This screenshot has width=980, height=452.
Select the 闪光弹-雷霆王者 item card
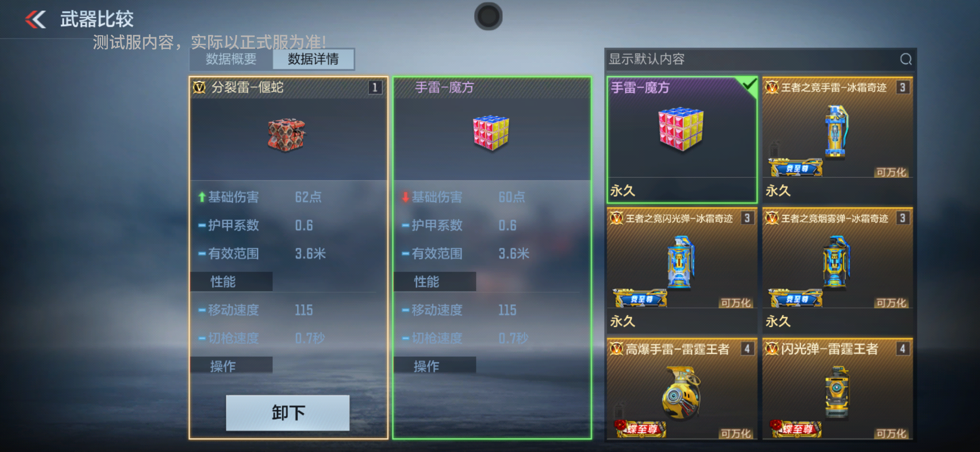(837, 389)
